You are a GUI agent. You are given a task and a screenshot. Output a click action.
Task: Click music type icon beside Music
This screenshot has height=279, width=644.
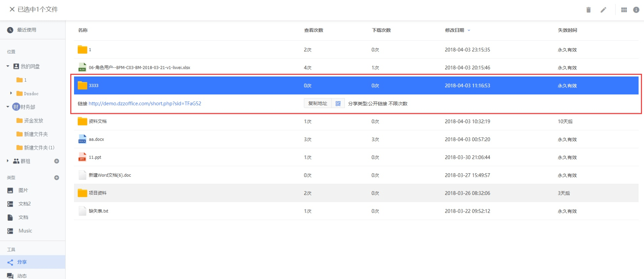pyautogui.click(x=10, y=231)
